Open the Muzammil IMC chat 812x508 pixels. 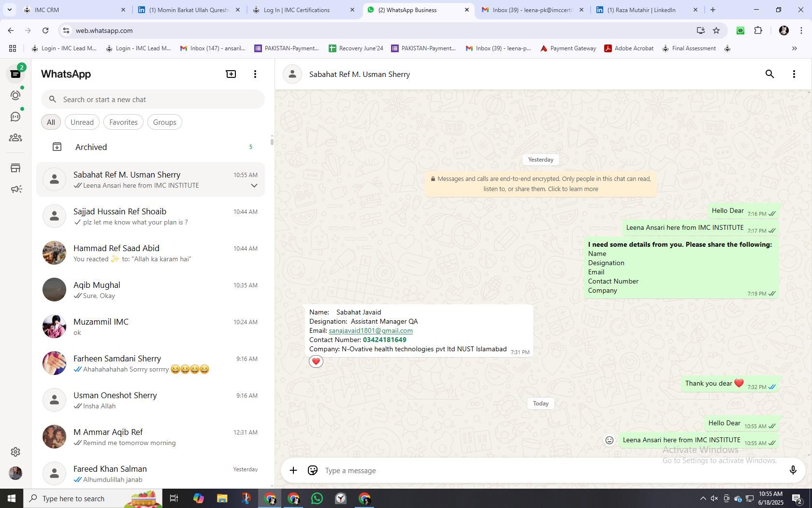tap(150, 327)
